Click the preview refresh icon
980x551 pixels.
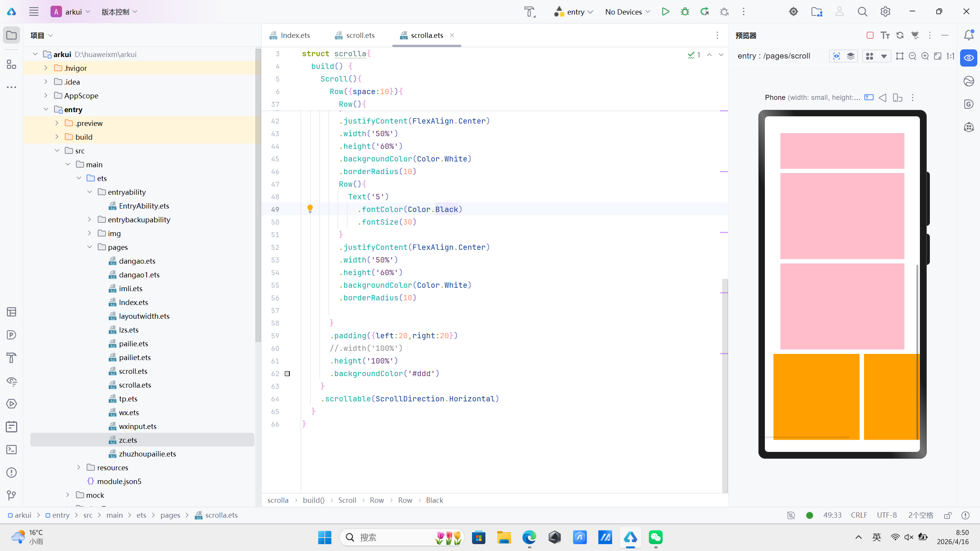click(900, 35)
